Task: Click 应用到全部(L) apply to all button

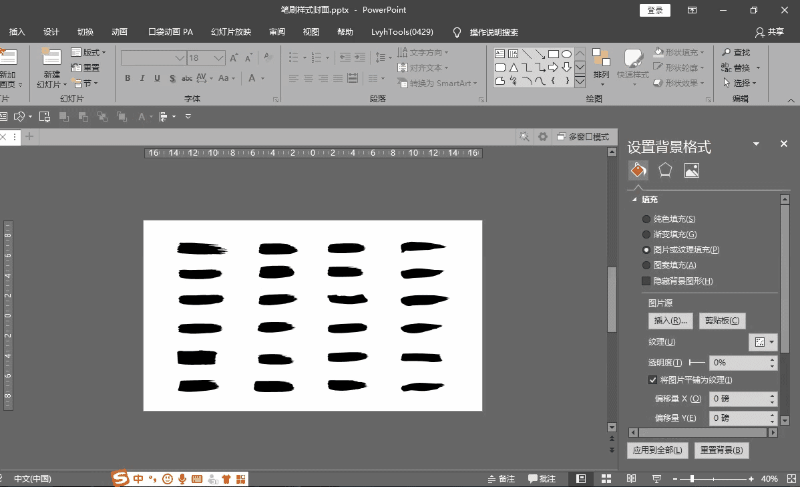Action: [657, 450]
